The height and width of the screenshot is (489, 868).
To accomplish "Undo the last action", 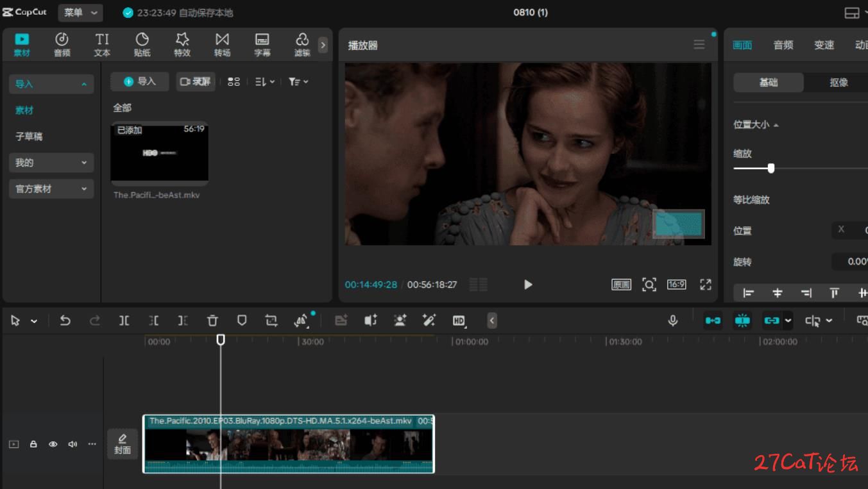I will [65, 320].
